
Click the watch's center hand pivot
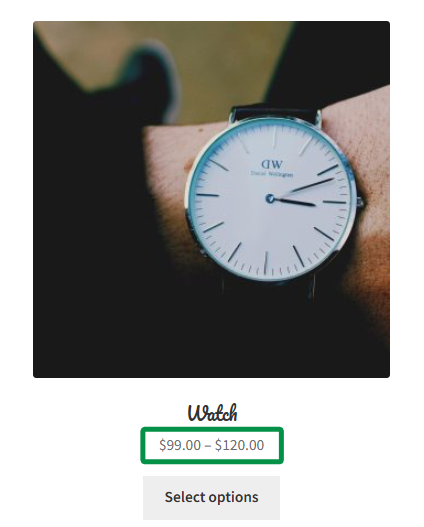(x=270, y=199)
